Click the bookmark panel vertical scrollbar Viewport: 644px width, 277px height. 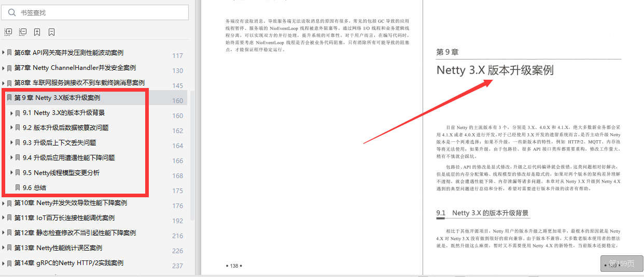(193, 155)
